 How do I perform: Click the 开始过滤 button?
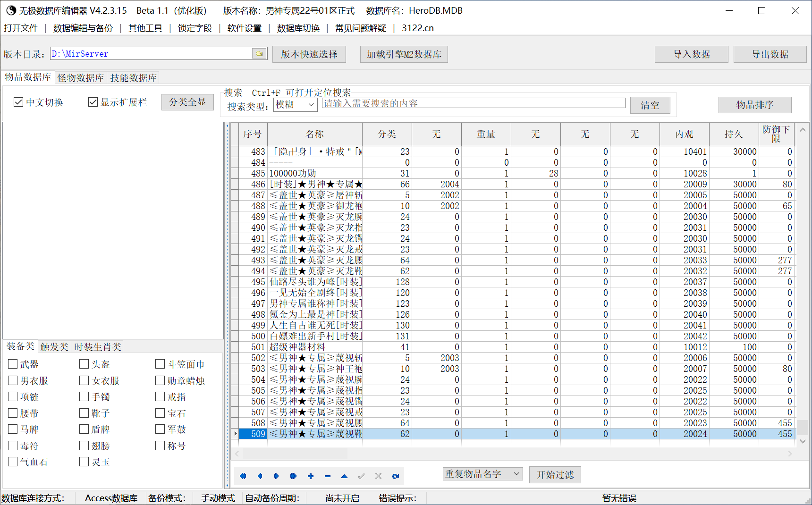tap(555, 475)
